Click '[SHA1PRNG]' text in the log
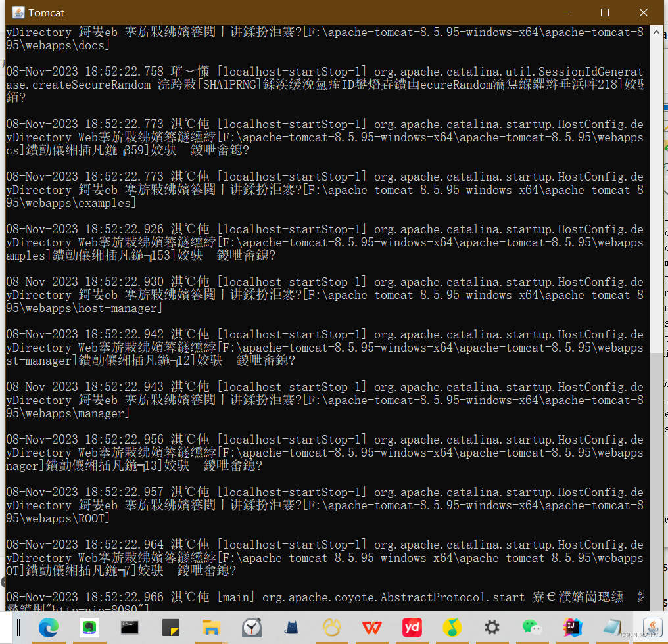Viewport: 668px width, 644px height. tap(229, 84)
